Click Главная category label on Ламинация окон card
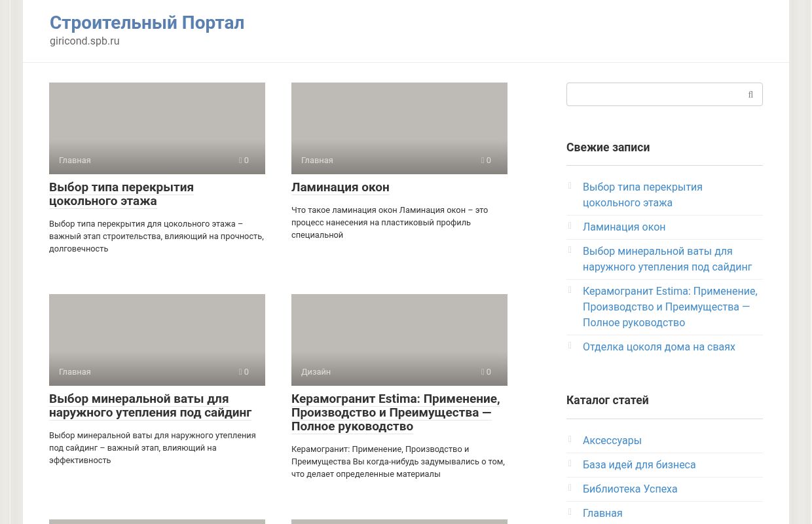This screenshot has height=524, width=812. click(317, 160)
